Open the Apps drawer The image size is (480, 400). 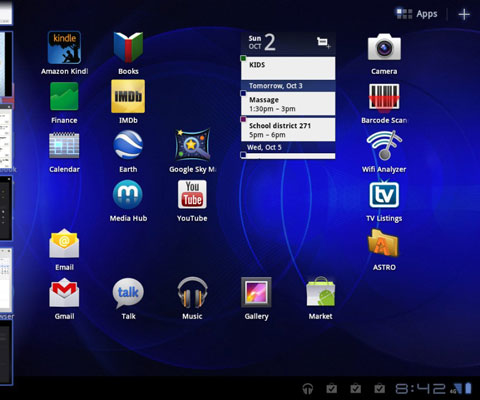click(x=416, y=14)
